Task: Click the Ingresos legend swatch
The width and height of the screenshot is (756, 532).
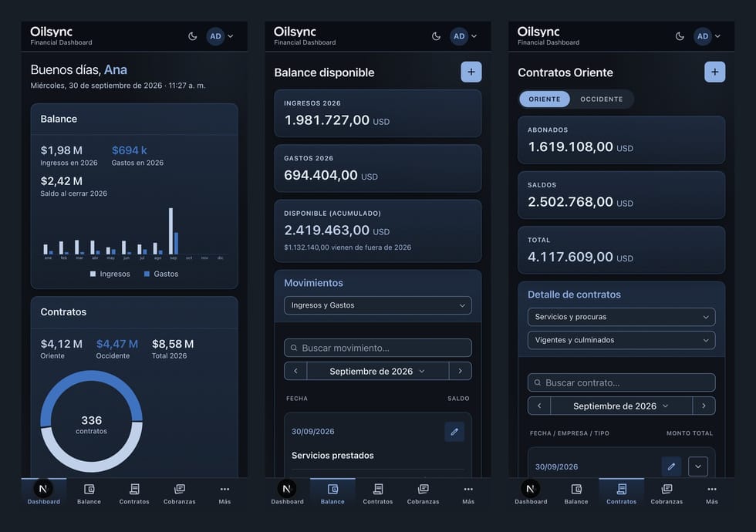Action: pos(93,274)
